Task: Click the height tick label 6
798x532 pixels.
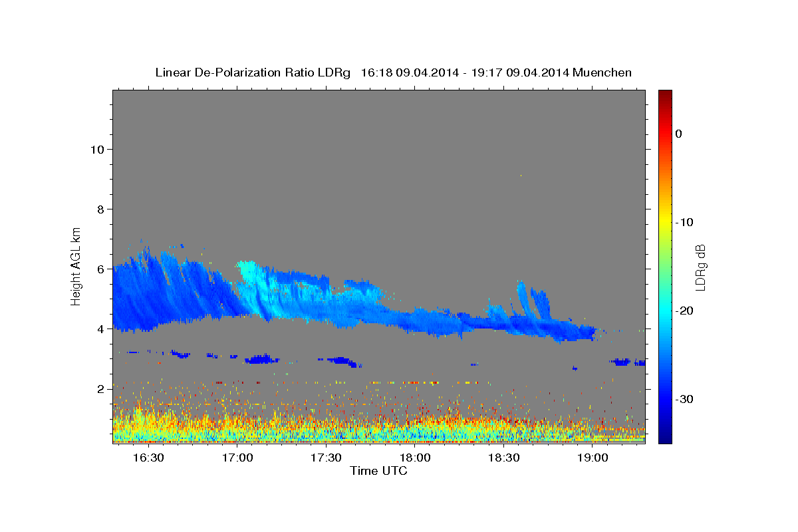Action: [x=100, y=269]
